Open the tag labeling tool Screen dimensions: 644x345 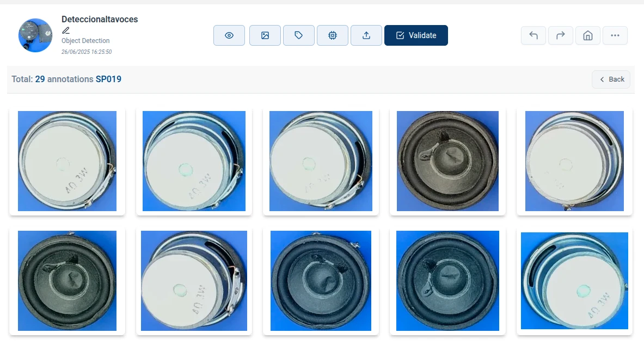[x=298, y=35]
